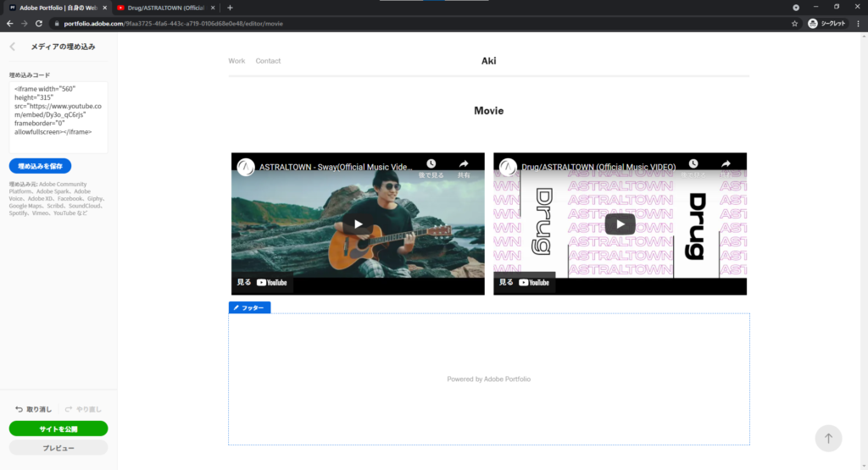Go back from the メディアの埋め込み panel
Viewport: 868px width, 470px height.
(x=13, y=47)
